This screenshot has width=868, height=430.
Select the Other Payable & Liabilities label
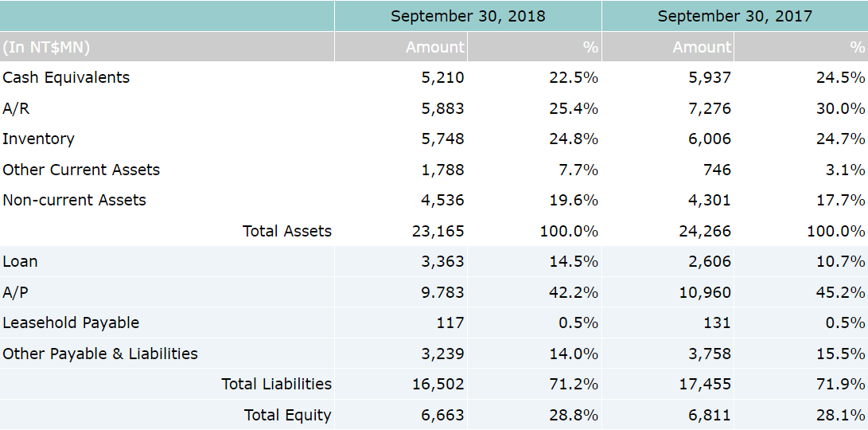click(x=100, y=354)
